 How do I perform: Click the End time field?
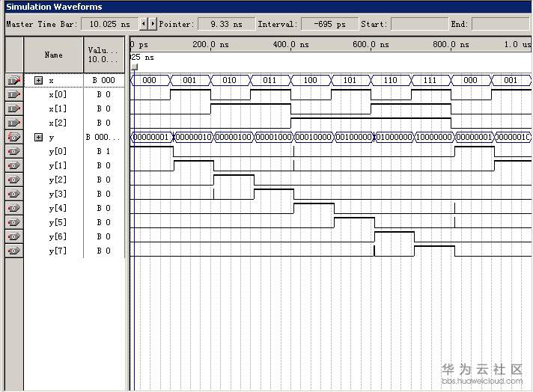tap(502, 24)
